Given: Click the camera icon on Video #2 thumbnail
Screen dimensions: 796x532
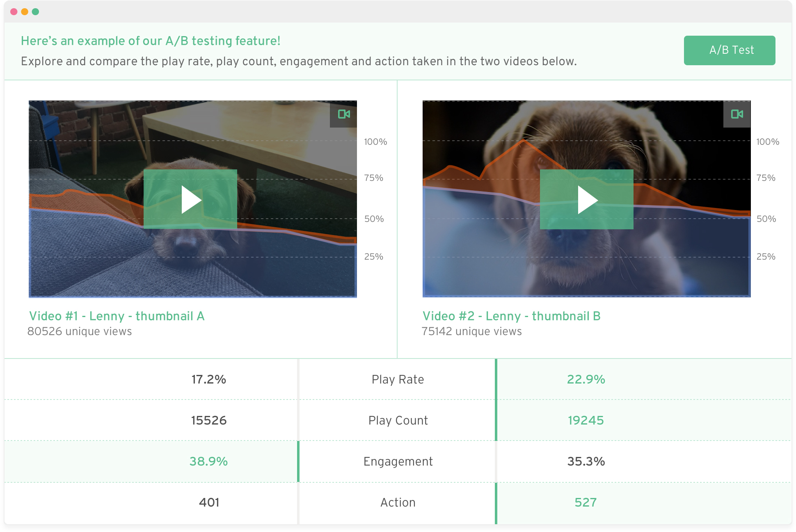Looking at the screenshot, I should point(737,114).
